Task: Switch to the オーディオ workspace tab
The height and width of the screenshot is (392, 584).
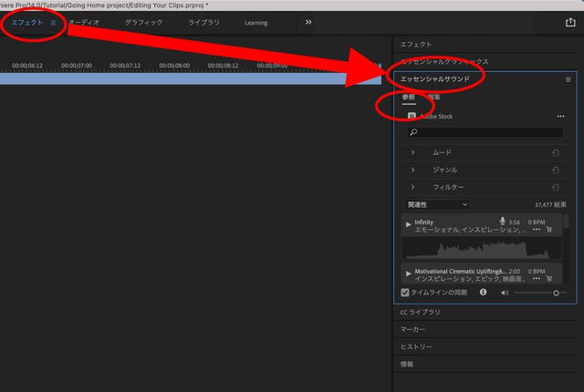Action: tap(84, 23)
